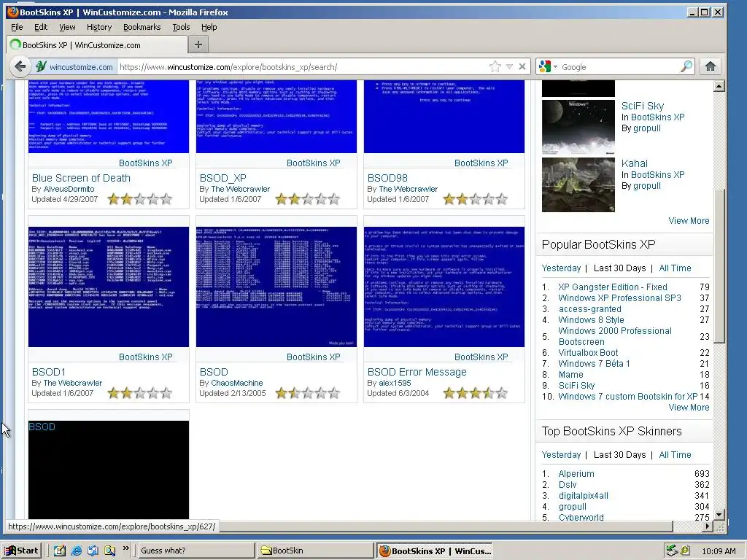Click the page scrollbar down arrow
This screenshot has height=560, width=747.
[719, 514]
